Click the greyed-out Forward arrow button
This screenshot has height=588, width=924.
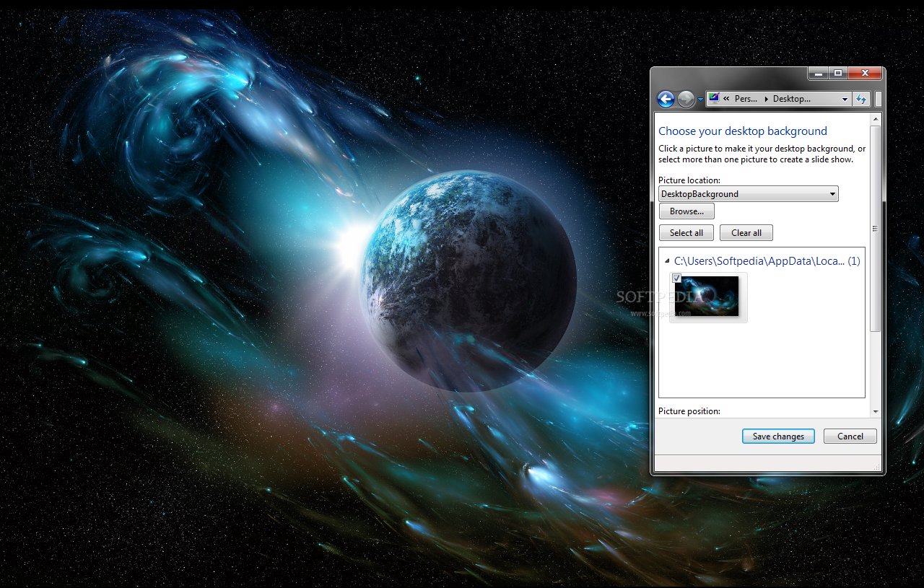click(x=686, y=99)
